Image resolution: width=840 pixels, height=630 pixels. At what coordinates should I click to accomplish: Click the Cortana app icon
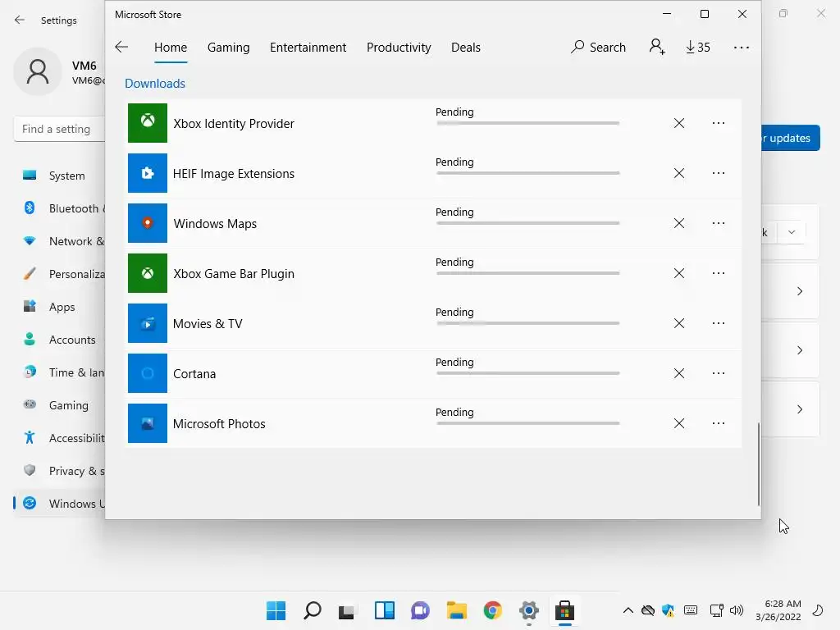(148, 373)
